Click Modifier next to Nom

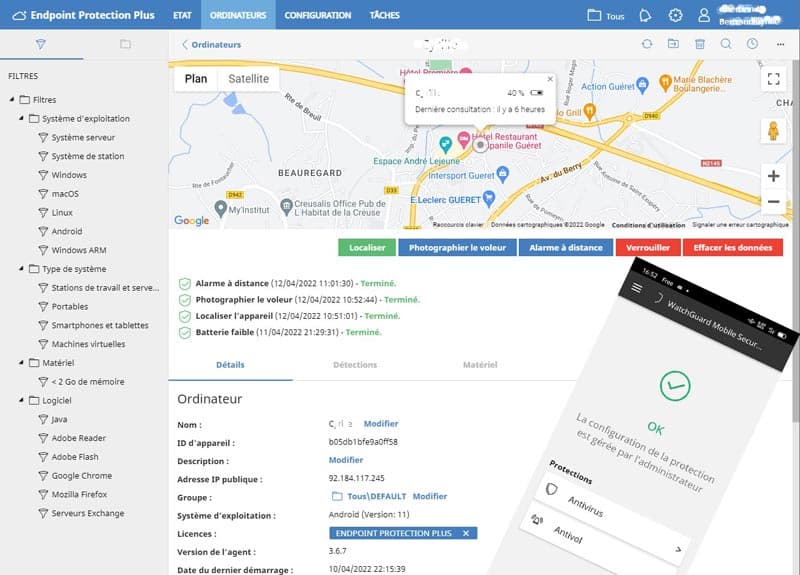(x=381, y=423)
